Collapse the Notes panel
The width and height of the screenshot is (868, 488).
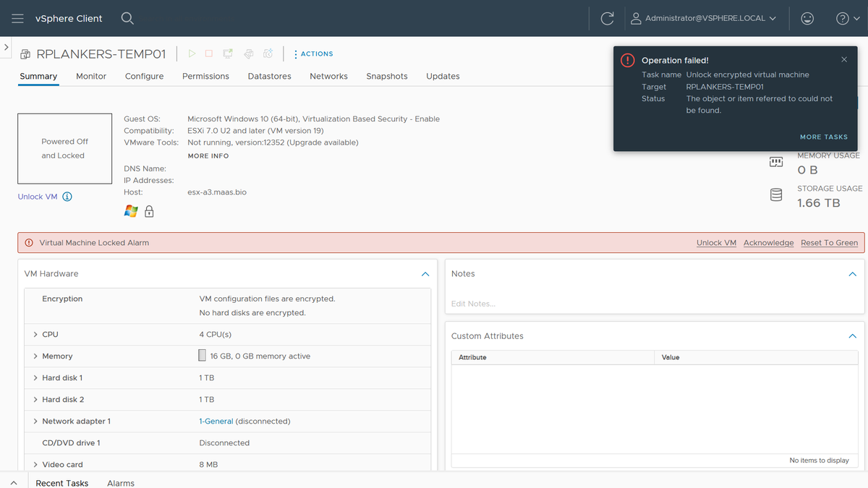852,274
